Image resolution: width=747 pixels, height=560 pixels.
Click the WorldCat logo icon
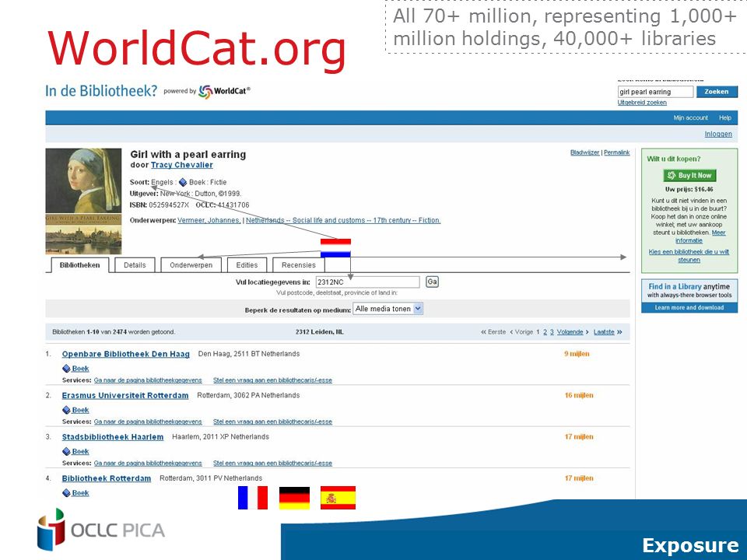205,92
